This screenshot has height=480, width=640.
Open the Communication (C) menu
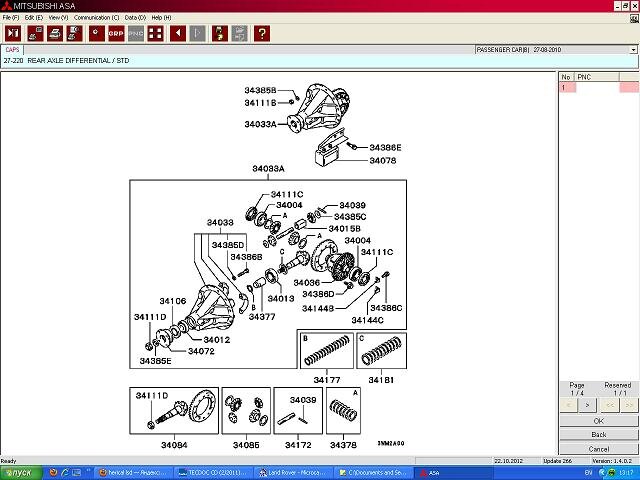point(96,18)
